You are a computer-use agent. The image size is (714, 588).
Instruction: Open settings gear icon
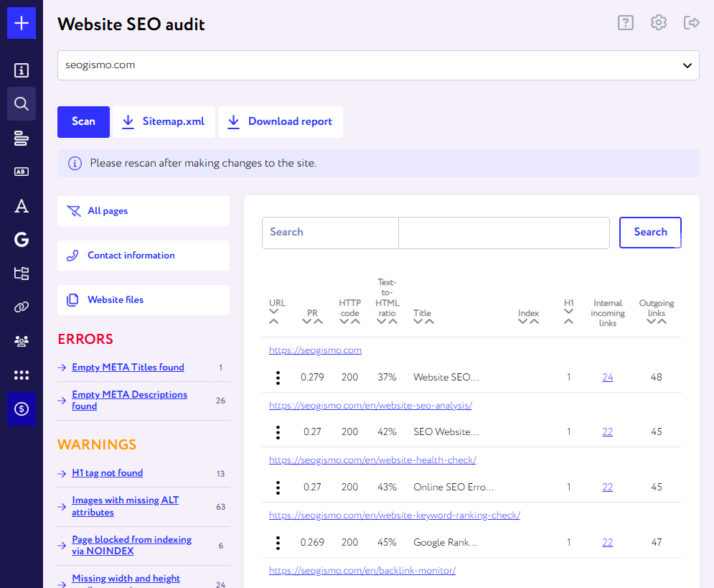[658, 23]
